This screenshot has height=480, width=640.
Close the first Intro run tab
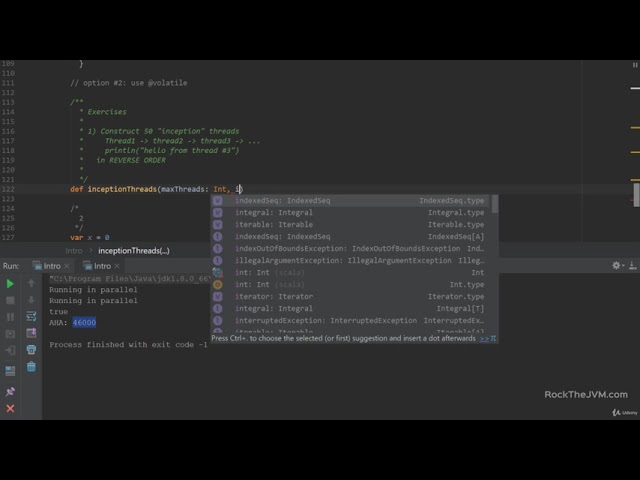67,266
